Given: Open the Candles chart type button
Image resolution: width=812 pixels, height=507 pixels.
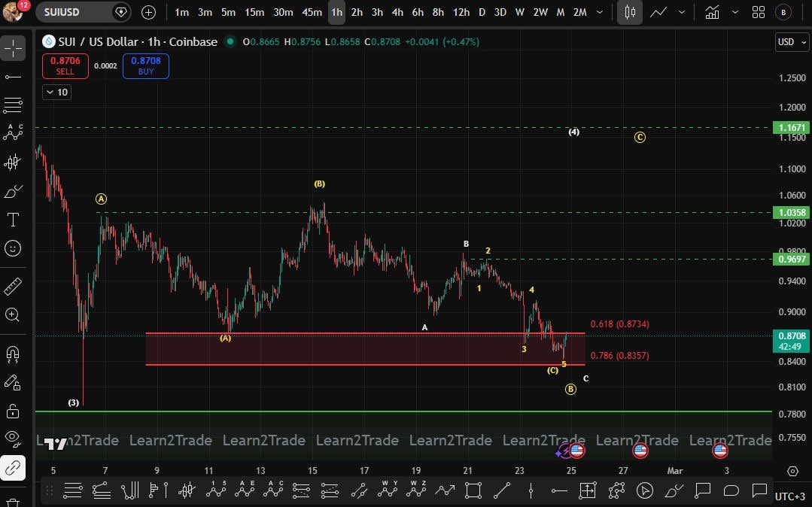Looking at the screenshot, I should [630, 13].
